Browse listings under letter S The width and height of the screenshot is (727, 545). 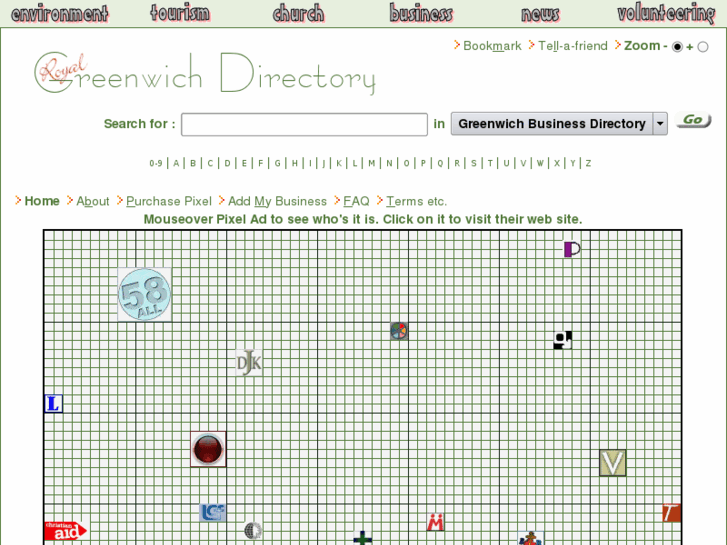tap(474, 163)
